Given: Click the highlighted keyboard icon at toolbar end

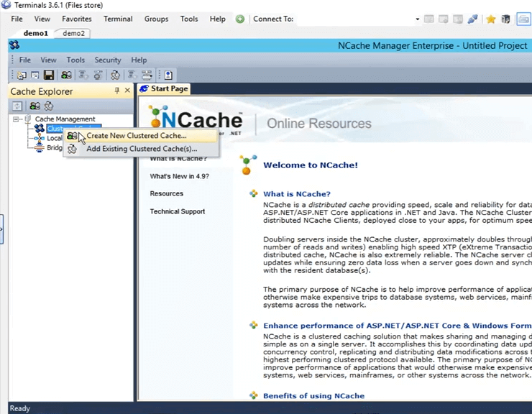Looking at the screenshot, I should [523, 19].
